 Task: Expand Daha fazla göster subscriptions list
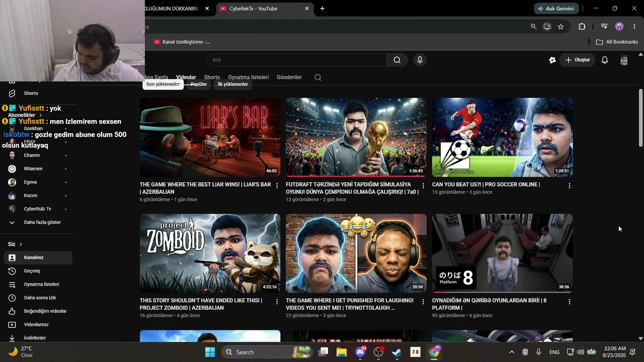pyautogui.click(x=38, y=222)
